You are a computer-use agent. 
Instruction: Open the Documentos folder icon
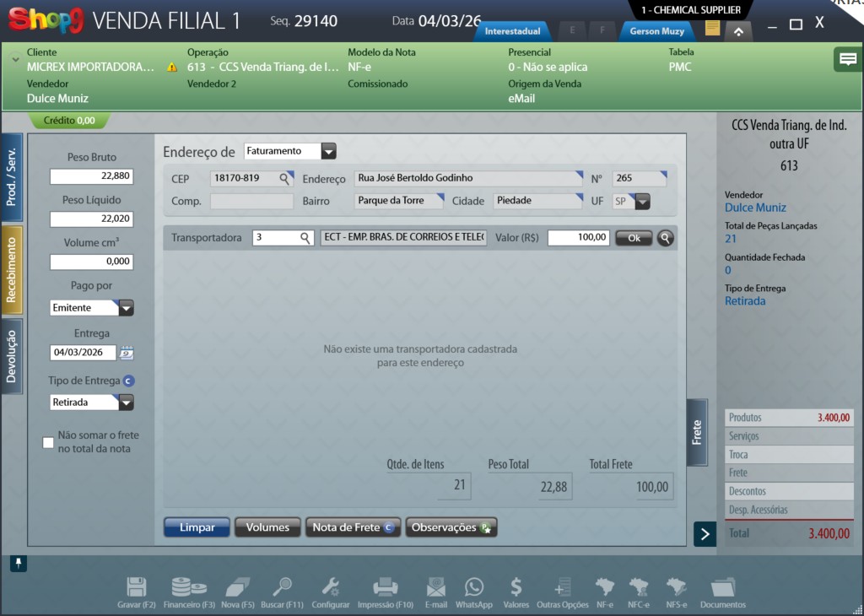[x=722, y=587]
